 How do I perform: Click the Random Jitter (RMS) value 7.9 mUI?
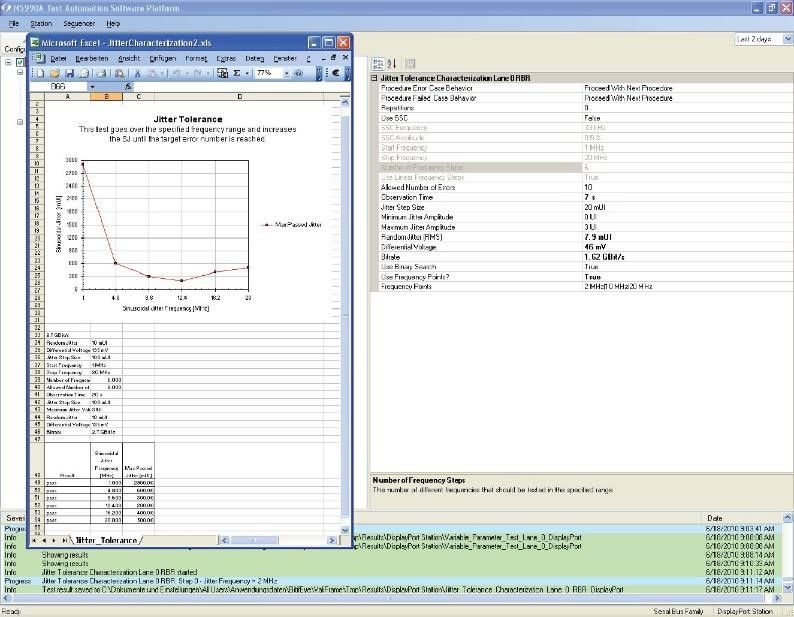coord(598,237)
